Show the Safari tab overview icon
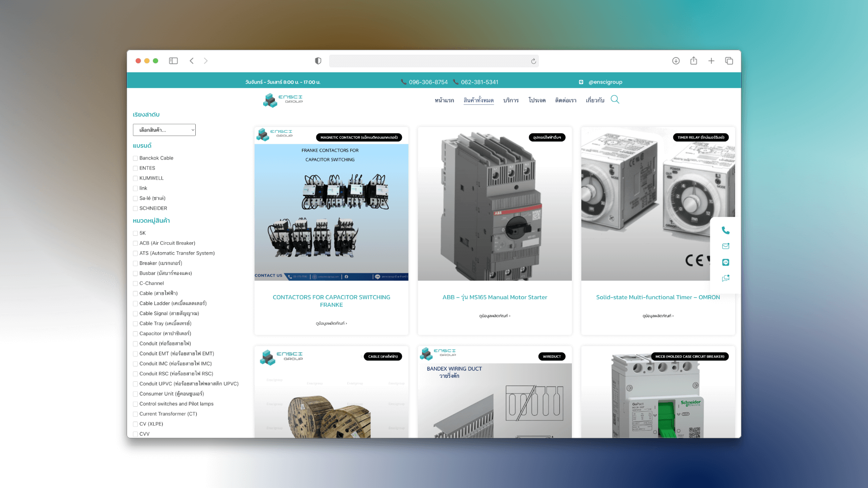The height and width of the screenshot is (488, 868). (x=729, y=61)
